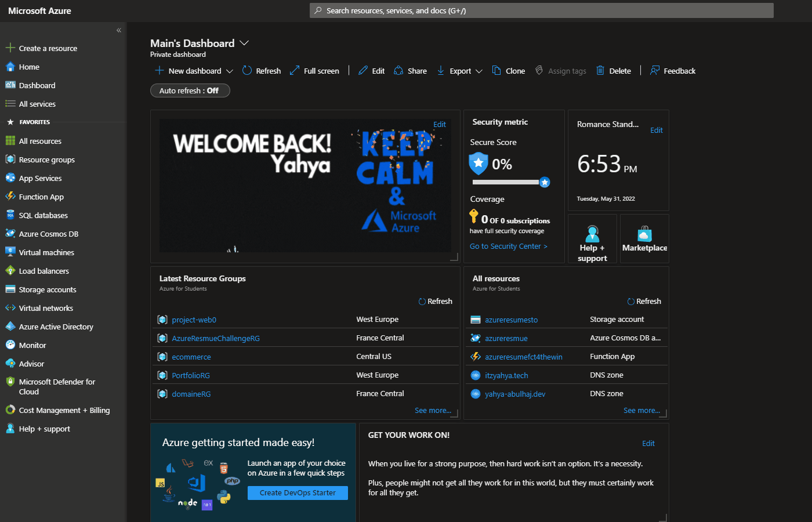Open Virtual machines
812x522 pixels.
[x=46, y=252]
